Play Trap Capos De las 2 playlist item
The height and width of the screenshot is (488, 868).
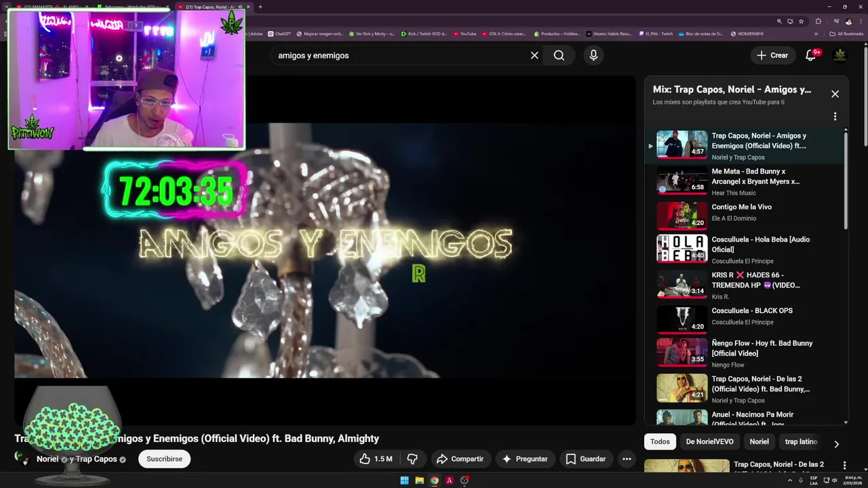pyautogui.click(x=746, y=388)
